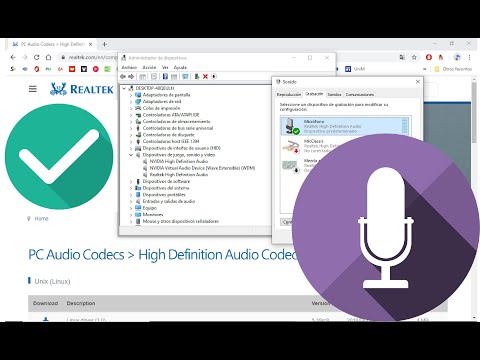Viewport: 480px width, 360px height.
Task: Collapse the DESKTOP computer root node
Action: [x=124, y=88]
